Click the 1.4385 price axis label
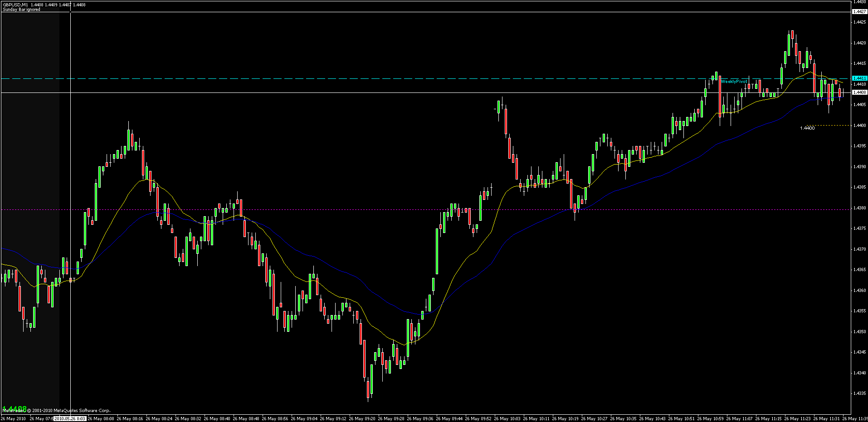This screenshot has width=868, height=422. 860,187
